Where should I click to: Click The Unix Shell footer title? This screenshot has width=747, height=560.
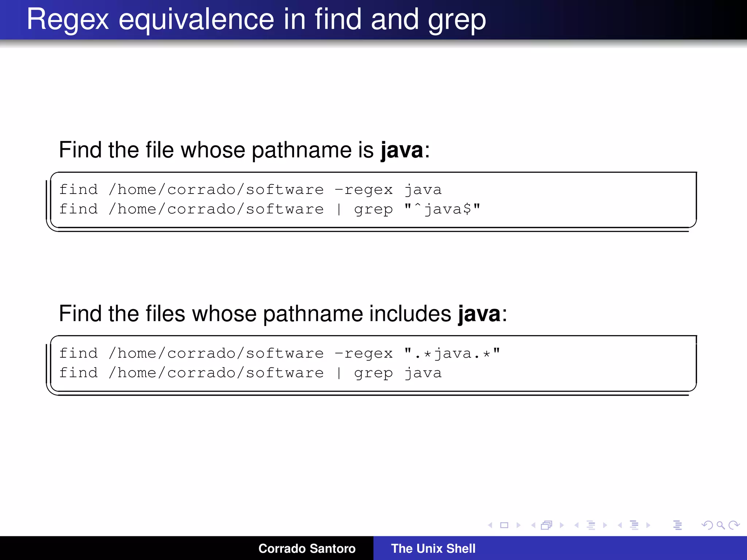pos(433,548)
